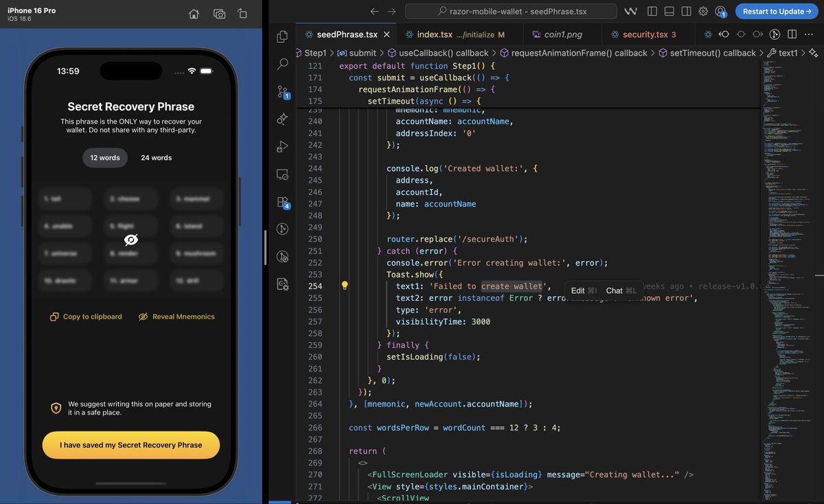Click the Step1 breadcrumb segment
This screenshot has height=504, width=824.
click(x=315, y=53)
